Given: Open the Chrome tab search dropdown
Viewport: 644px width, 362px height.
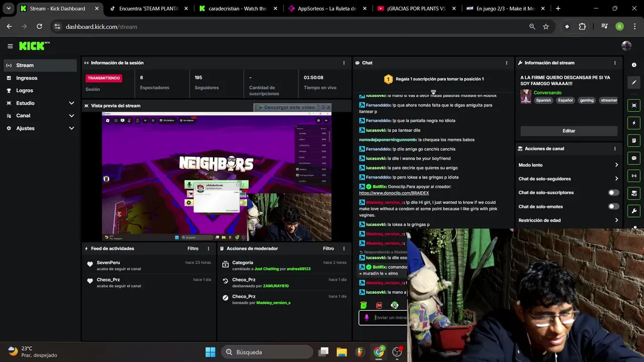Looking at the screenshot, I should tap(9, 9).
